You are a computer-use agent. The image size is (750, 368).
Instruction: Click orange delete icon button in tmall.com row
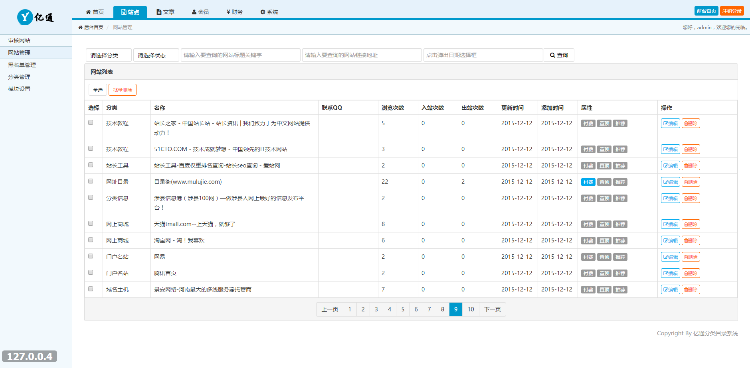tap(691, 224)
